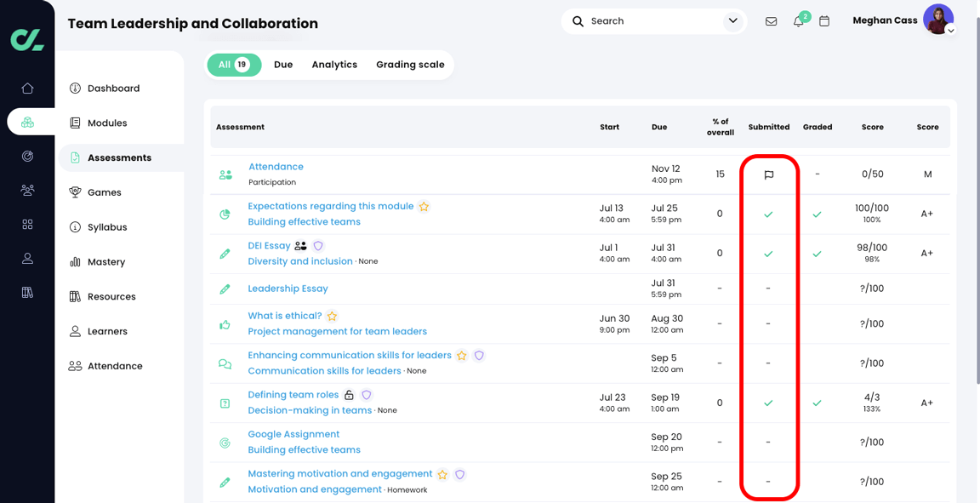The width and height of the screenshot is (980, 503).
Task: Open the profile dropdown under Meghan Cass avatar
Action: (x=951, y=30)
